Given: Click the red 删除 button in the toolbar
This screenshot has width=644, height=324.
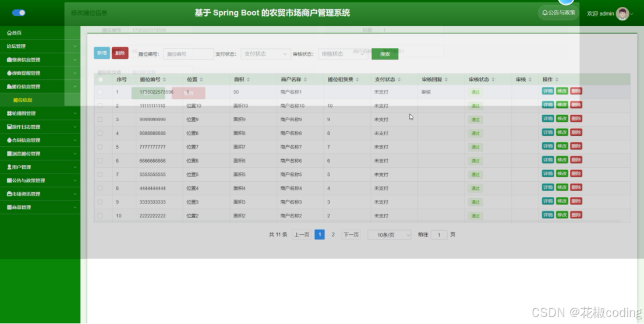Looking at the screenshot, I should tap(120, 53).
